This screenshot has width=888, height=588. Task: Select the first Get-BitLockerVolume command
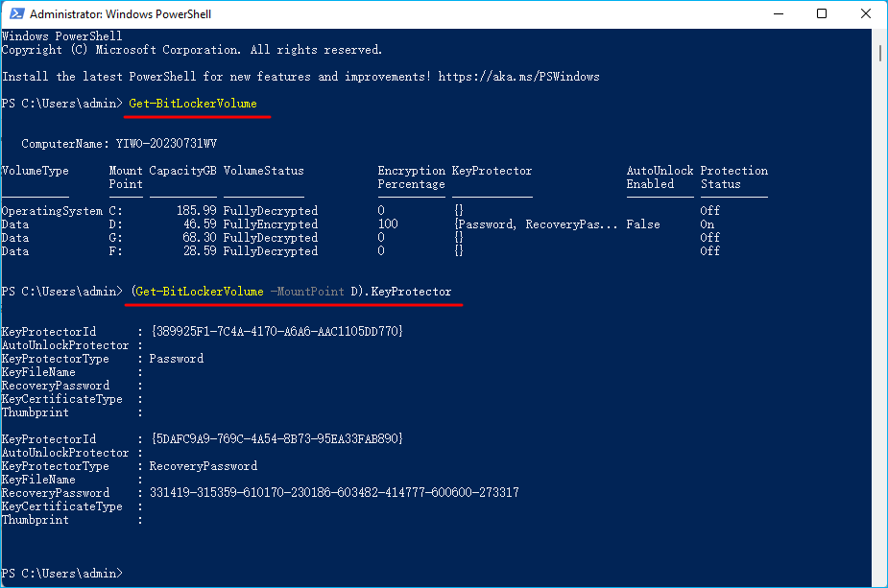coord(196,103)
